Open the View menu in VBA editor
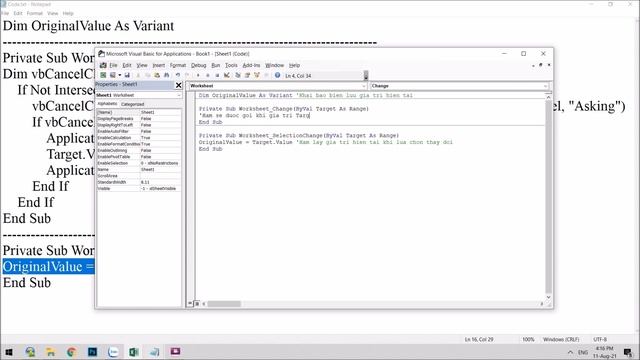Image resolution: width=640 pixels, height=360 pixels. 142,65
